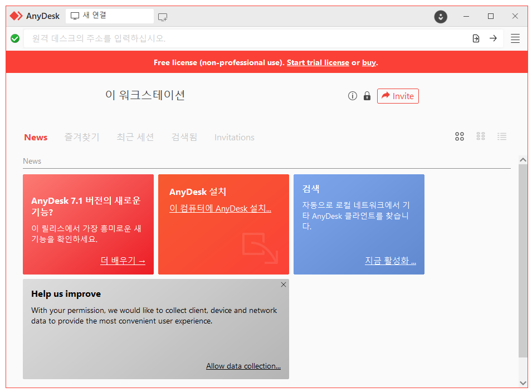Open the 검색됨 tab
The image size is (532, 392).
click(x=184, y=138)
